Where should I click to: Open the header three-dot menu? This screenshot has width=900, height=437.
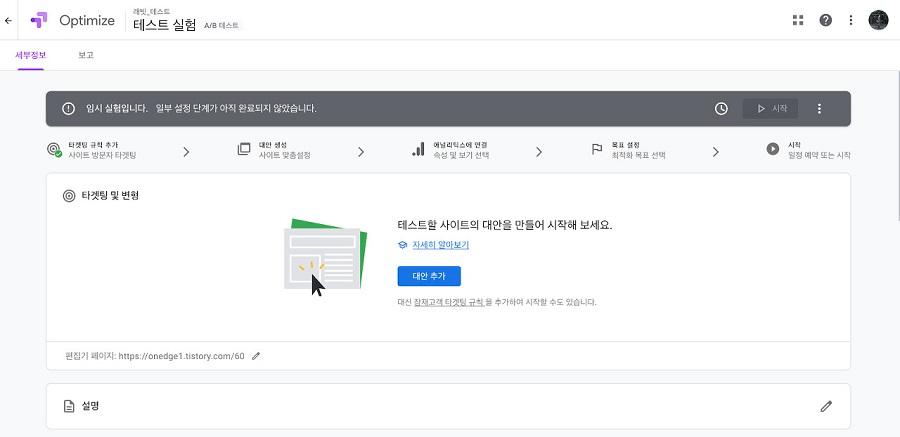[851, 21]
